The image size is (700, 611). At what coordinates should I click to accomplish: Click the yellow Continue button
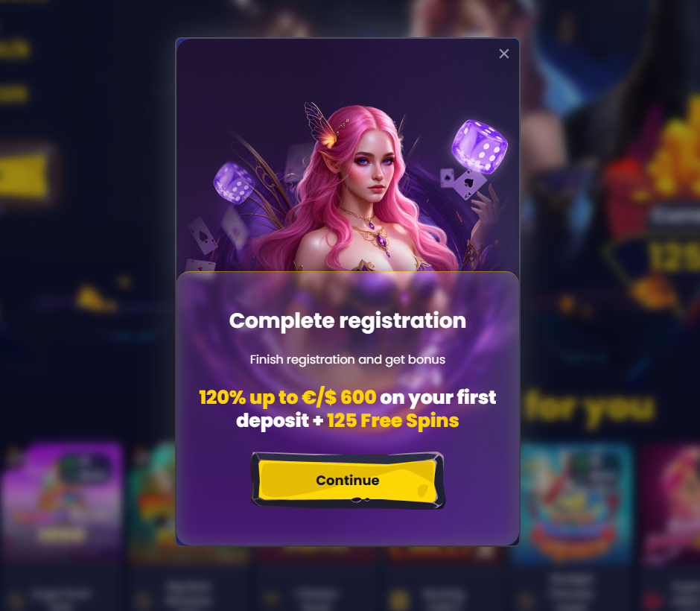click(x=347, y=480)
